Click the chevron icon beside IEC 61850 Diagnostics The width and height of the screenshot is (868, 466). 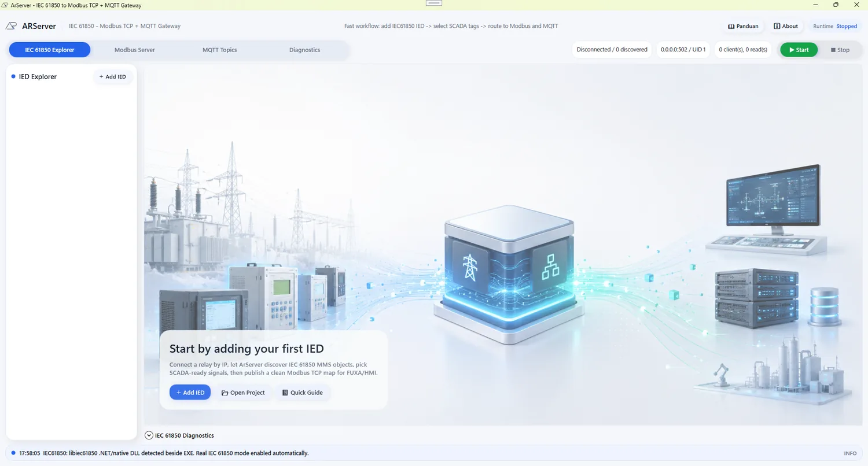point(149,435)
